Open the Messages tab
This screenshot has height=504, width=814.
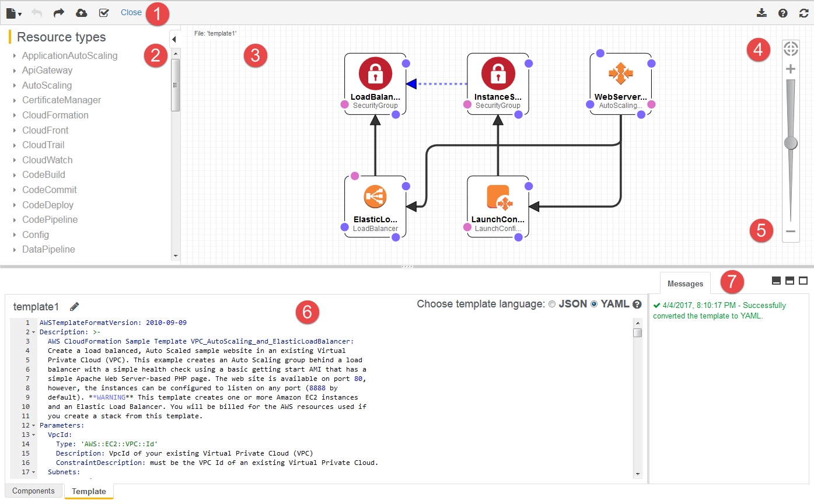pos(685,283)
